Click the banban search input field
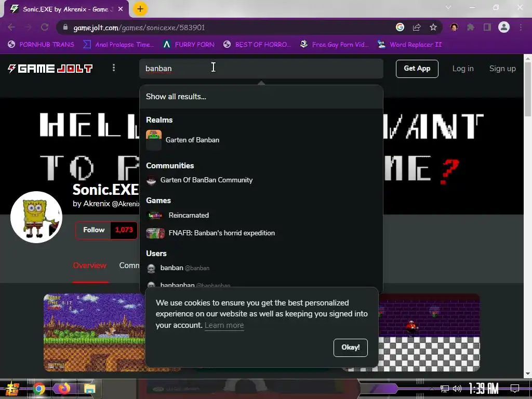 tap(261, 69)
